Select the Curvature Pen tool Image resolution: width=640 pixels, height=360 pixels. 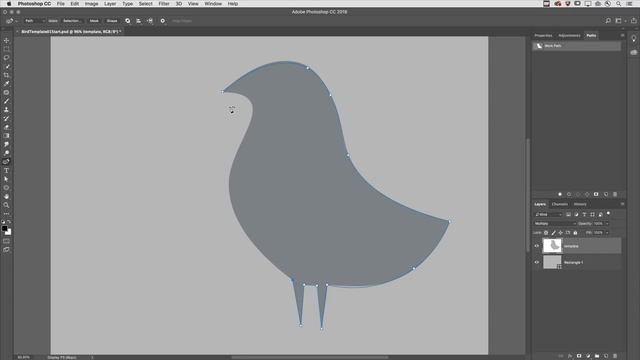(x=6, y=162)
